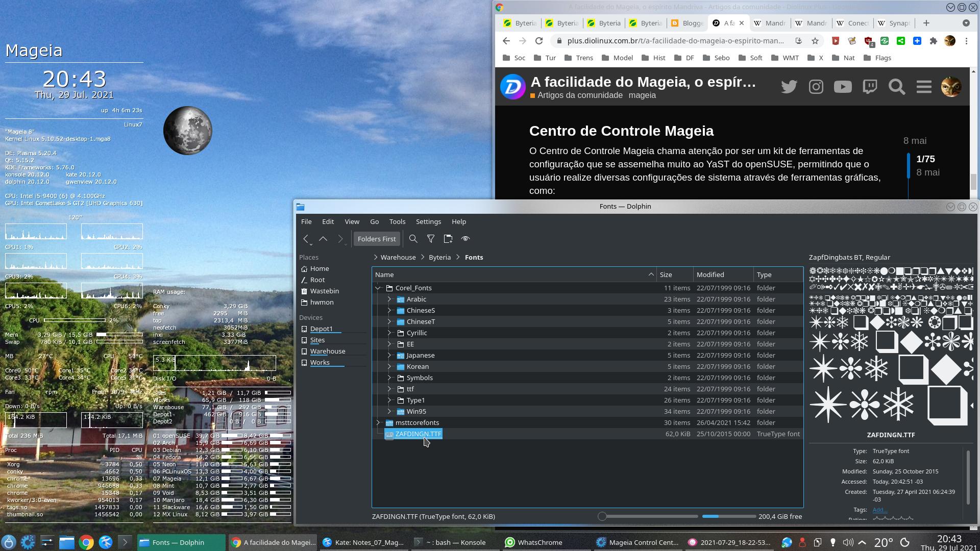Go up one folder in Dolphin
Screen dimensions: 980x551
click(323, 239)
